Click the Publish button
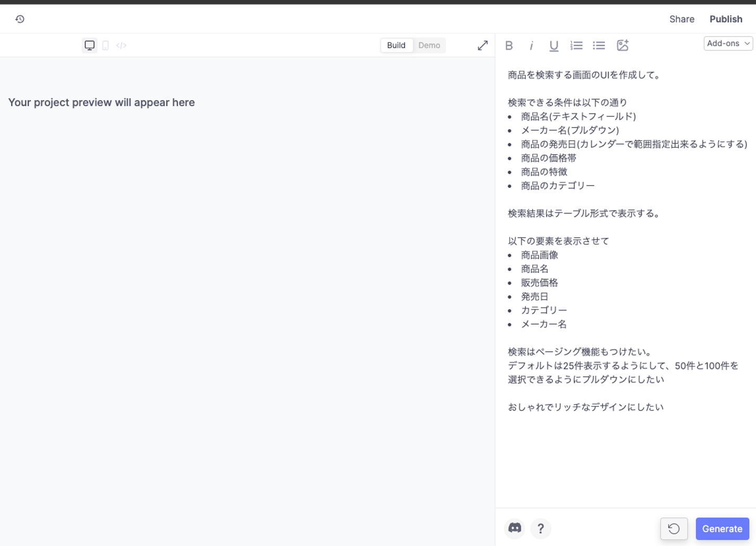 726,19
